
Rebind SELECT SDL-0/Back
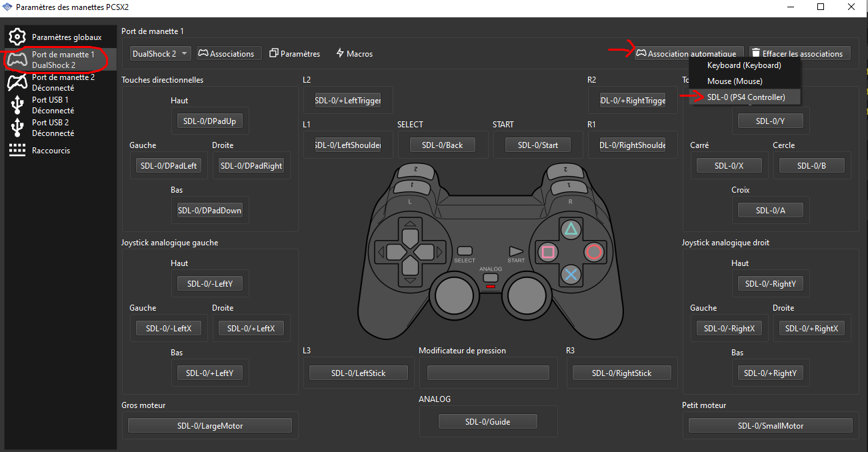pos(443,145)
